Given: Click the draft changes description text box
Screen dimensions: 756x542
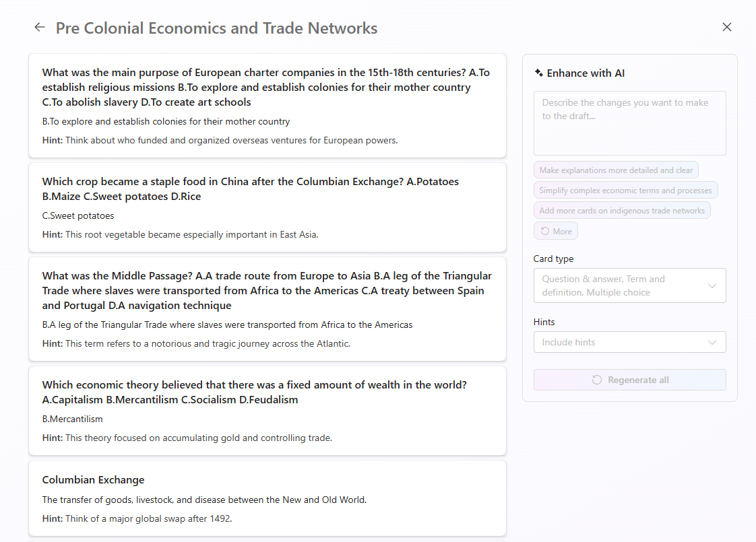Looking at the screenshot, I should click(629, 123).
